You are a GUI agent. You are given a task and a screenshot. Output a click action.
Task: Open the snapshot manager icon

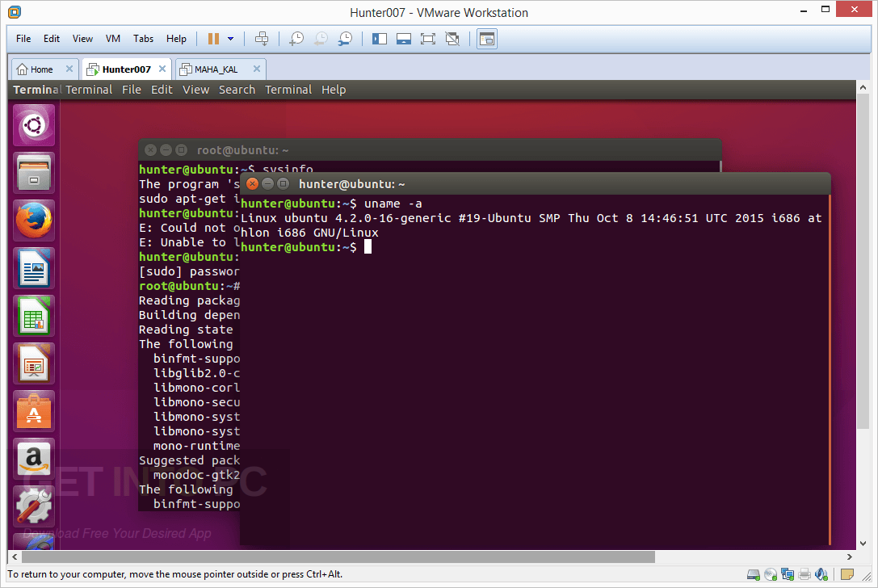tap(346, 39)
